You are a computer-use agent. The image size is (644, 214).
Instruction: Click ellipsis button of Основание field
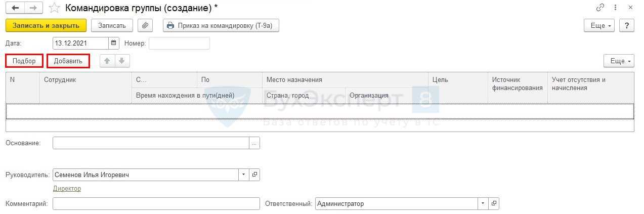click(254, 143)
